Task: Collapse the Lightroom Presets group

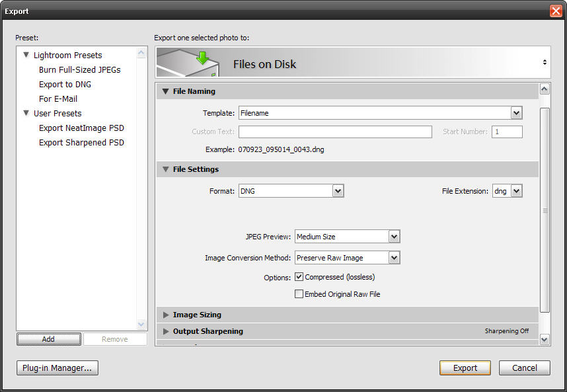Action: [26, 55]
